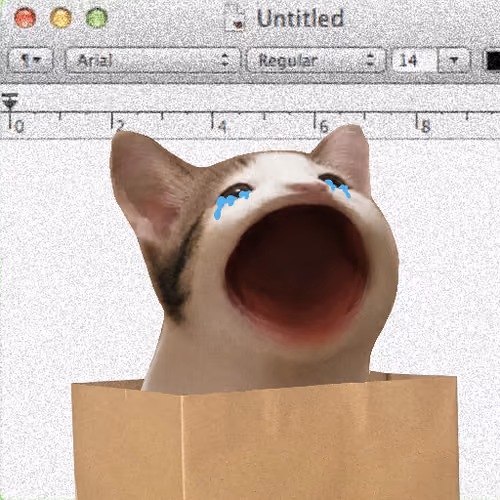This screenshot has height=500, width=500.
Task: Click the Untitled document proxy icon
Action: point(235,18)
